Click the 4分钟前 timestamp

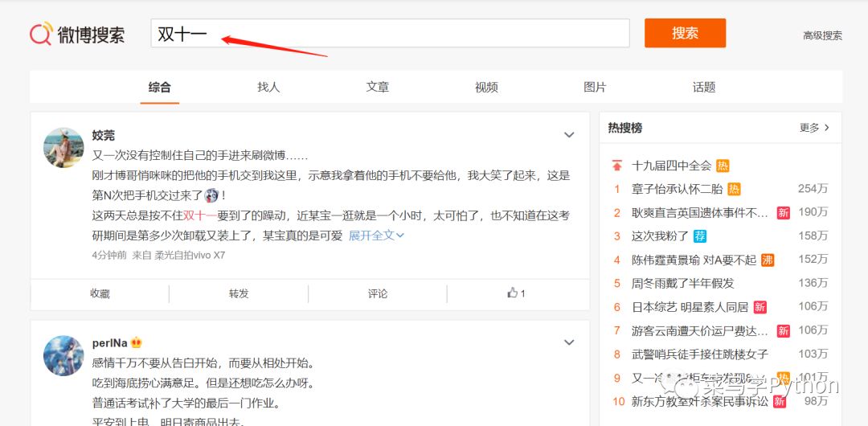tap(109, 256)
